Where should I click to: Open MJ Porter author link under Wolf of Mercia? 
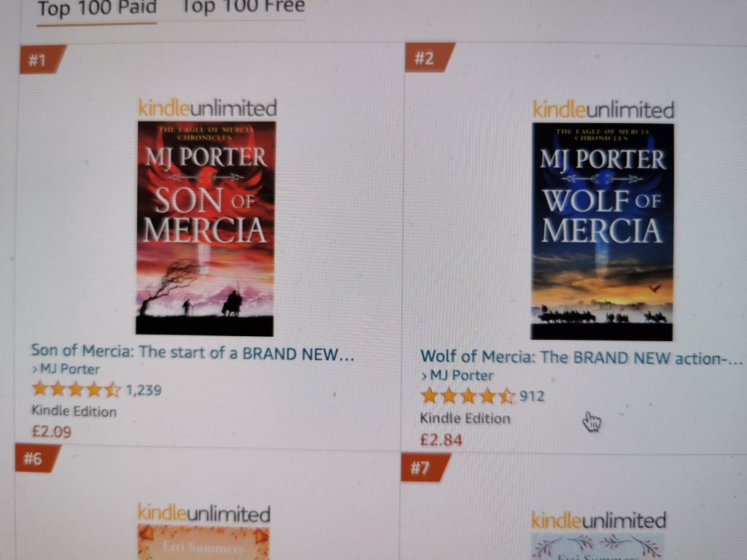tap(457, 376)
